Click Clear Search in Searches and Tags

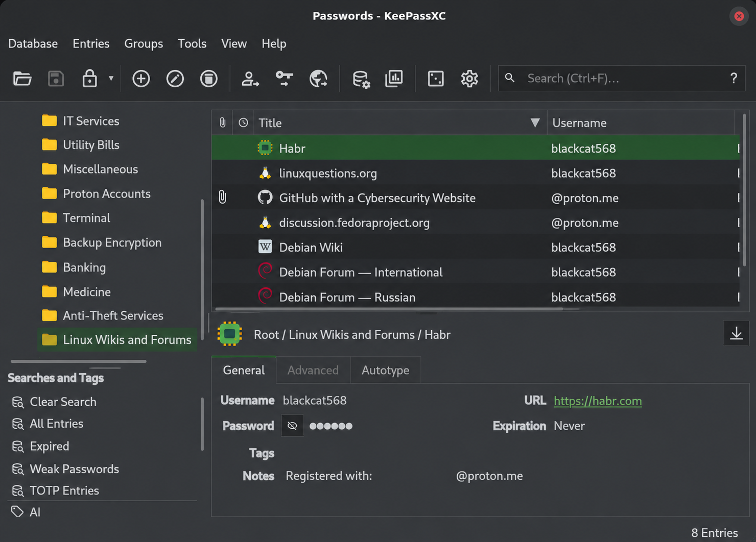(54, 402)
